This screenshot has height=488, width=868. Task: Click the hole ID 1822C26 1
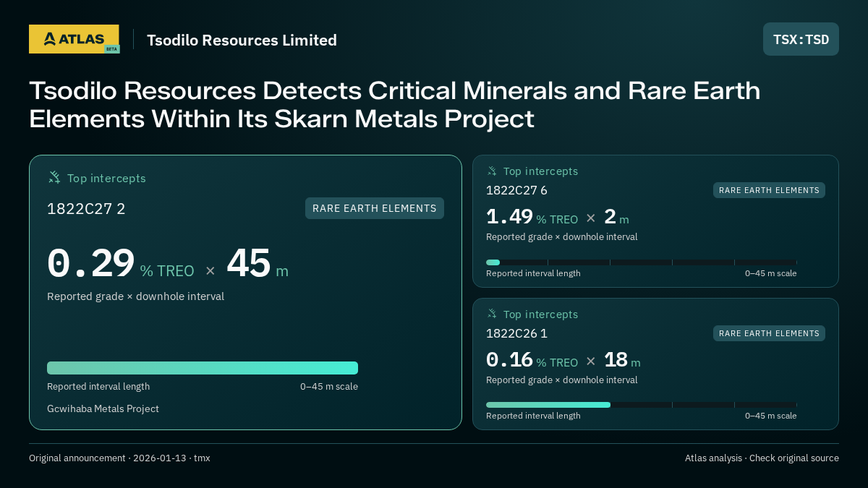[x=516, y=333]
